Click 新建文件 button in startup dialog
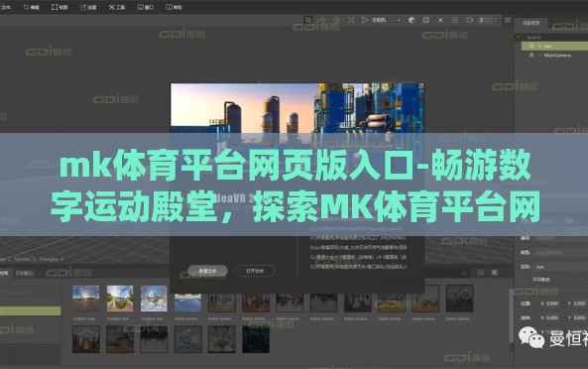Screen dimensions: 588x369 207,271
